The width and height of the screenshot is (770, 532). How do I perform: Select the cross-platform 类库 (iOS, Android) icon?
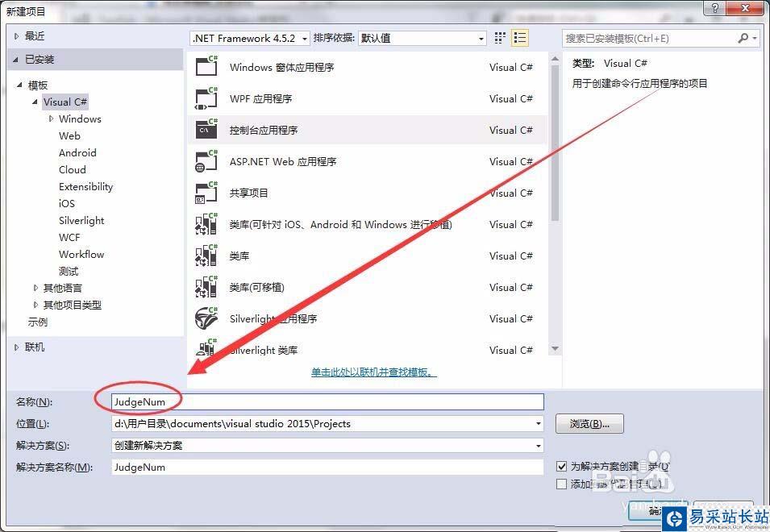tap(206, 223)
